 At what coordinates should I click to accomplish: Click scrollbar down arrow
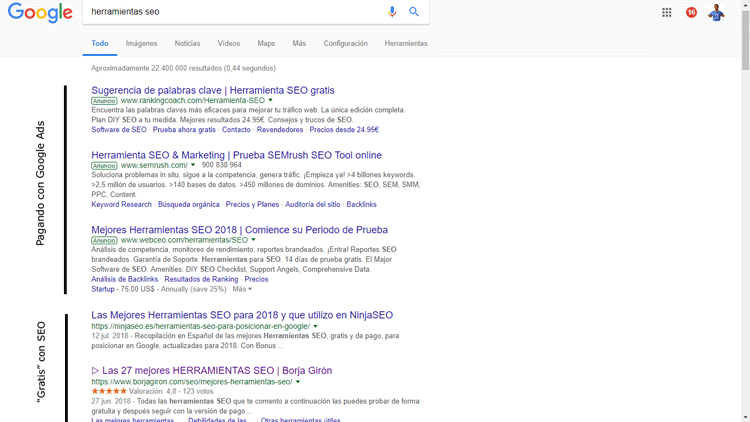coord(745,417)
